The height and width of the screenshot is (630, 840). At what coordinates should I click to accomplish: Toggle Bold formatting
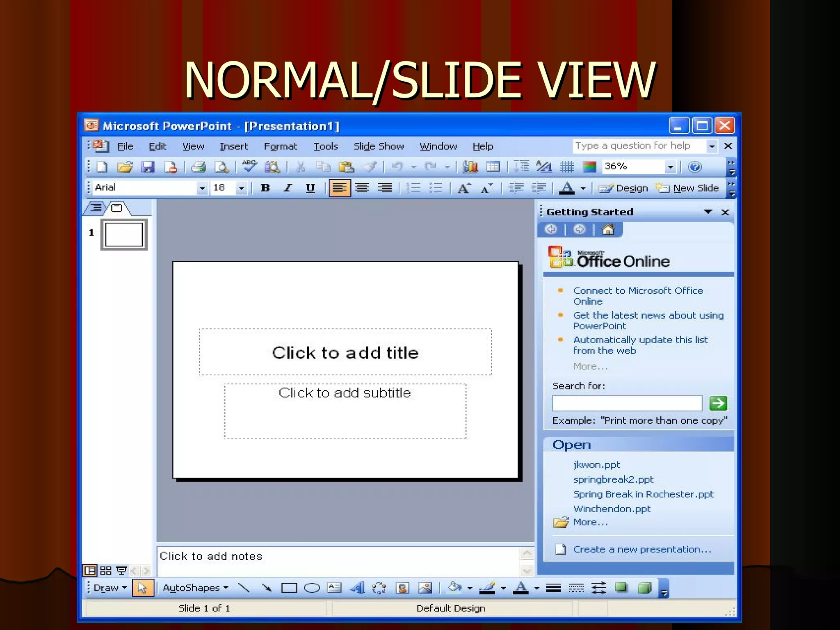265,188
